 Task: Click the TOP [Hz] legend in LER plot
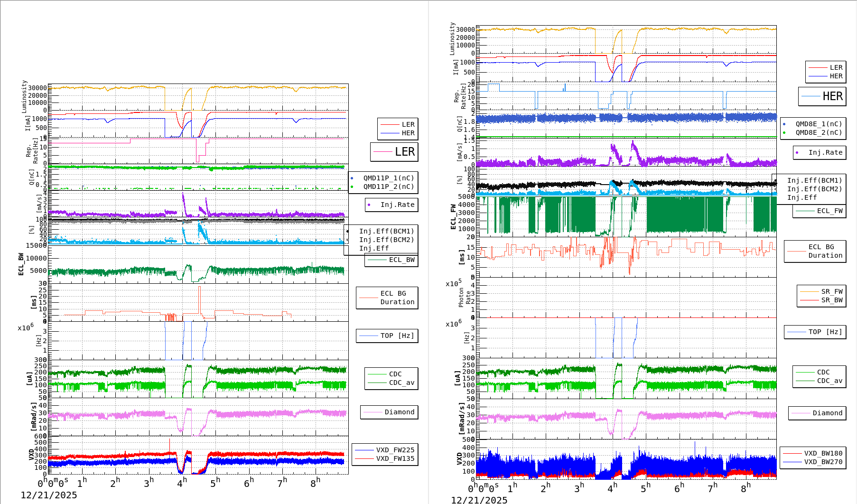click(x=387, y=336)
